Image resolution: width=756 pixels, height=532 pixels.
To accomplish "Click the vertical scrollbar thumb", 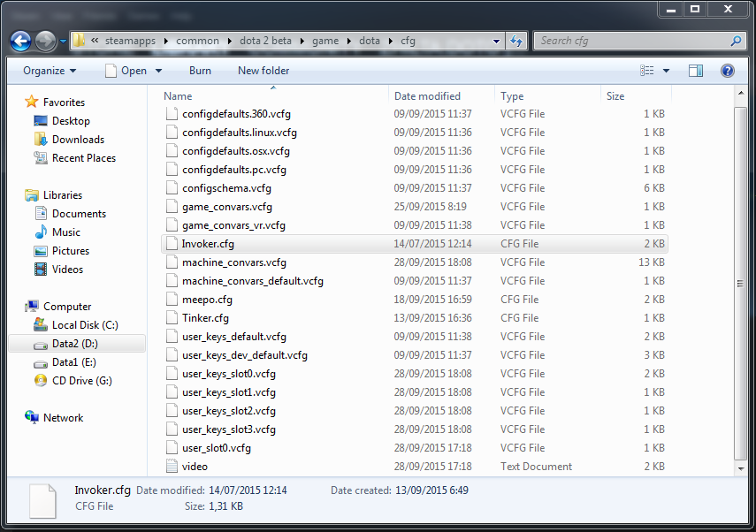I will [x=740, y=284].
